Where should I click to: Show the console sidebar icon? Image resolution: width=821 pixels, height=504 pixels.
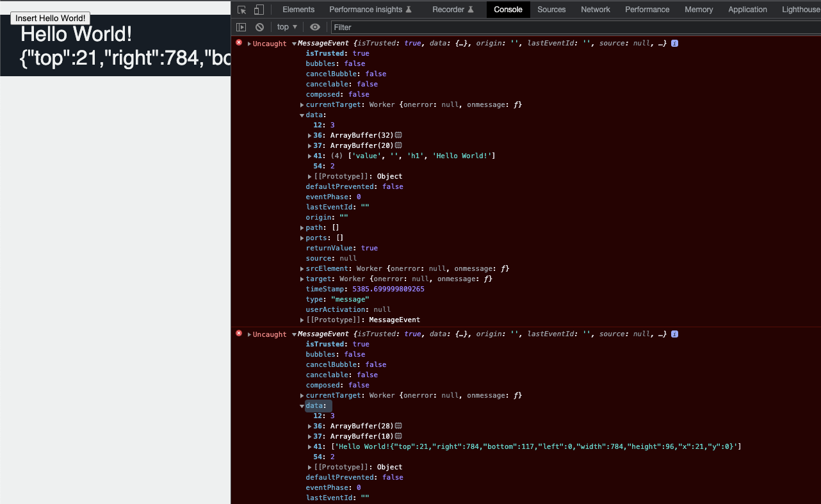(241, 27)
